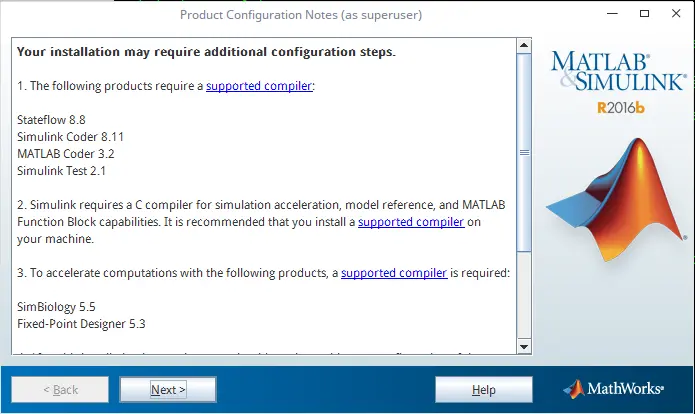
Task: Follow supported compiler link in item 2
Action: (x=411, y=222)
